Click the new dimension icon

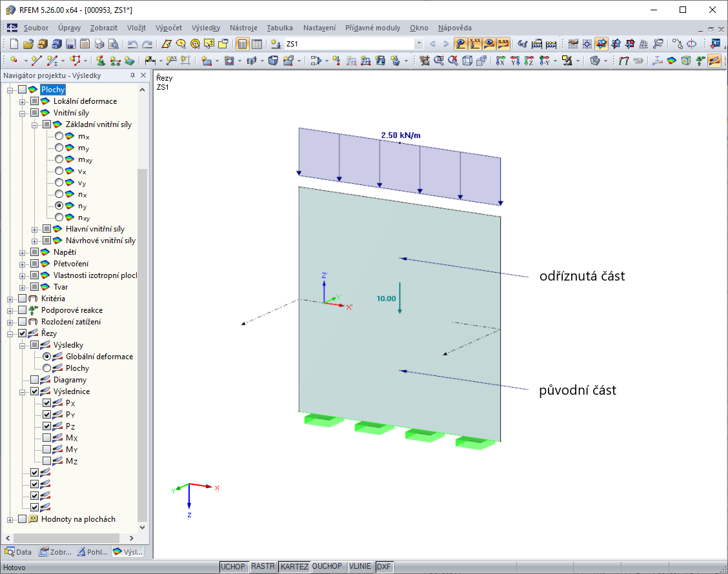(150, 61)
